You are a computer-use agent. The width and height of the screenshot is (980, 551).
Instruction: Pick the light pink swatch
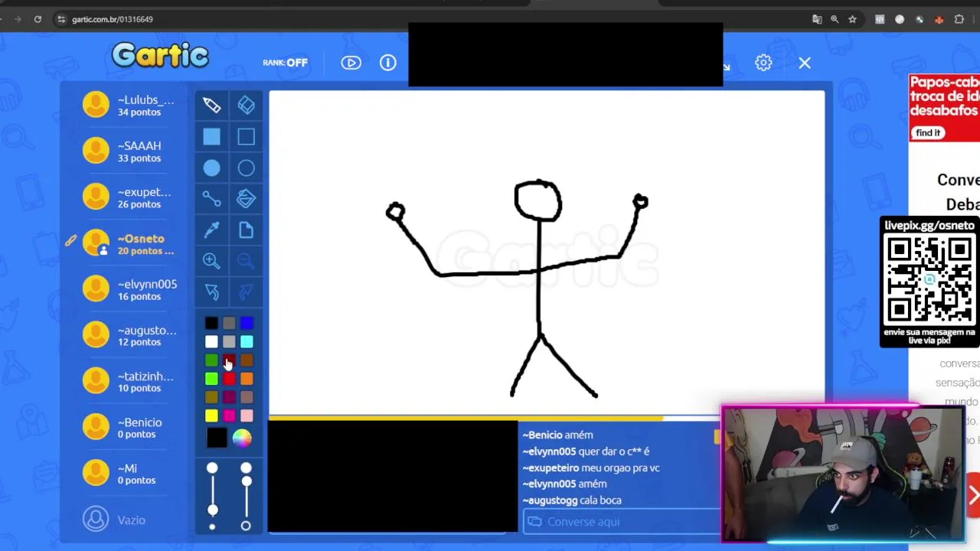click(x=247, y=416)
